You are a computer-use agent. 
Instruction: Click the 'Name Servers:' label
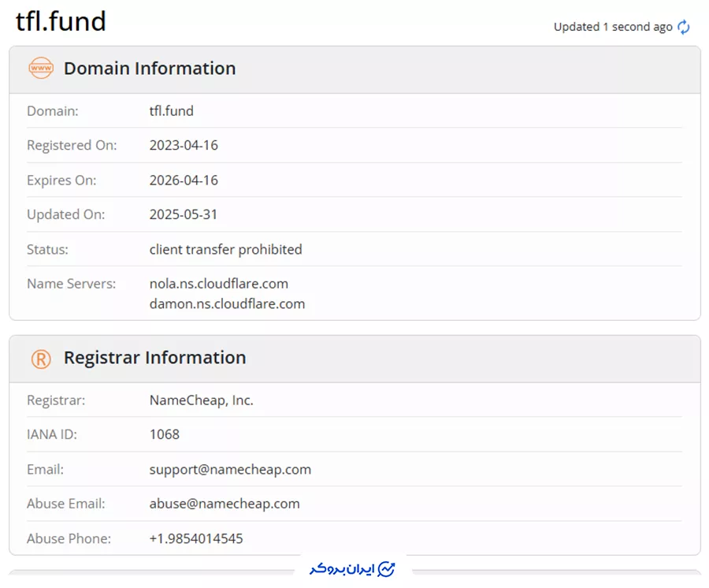[72, 284]
